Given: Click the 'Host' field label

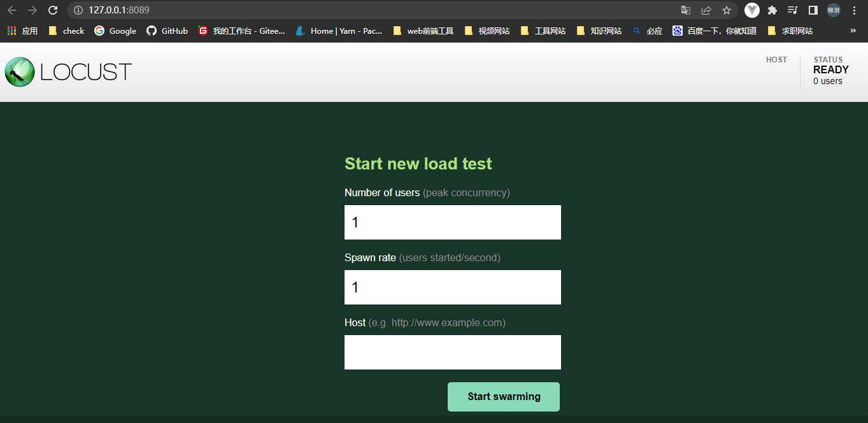Looking at the screenshot, I should tap(355, 322).
